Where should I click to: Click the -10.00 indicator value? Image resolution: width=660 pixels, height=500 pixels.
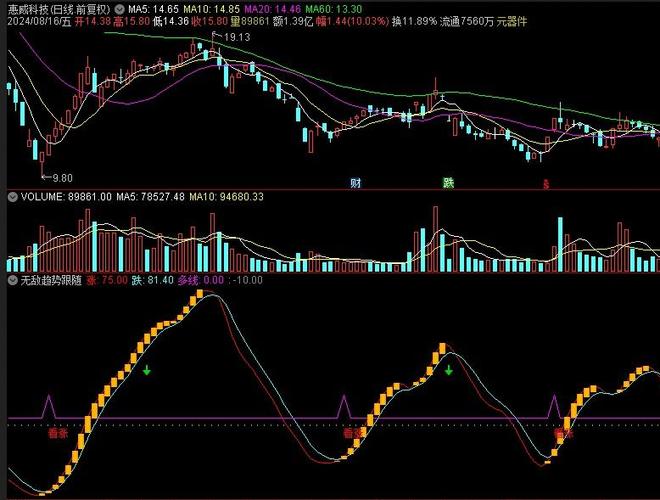248,280
